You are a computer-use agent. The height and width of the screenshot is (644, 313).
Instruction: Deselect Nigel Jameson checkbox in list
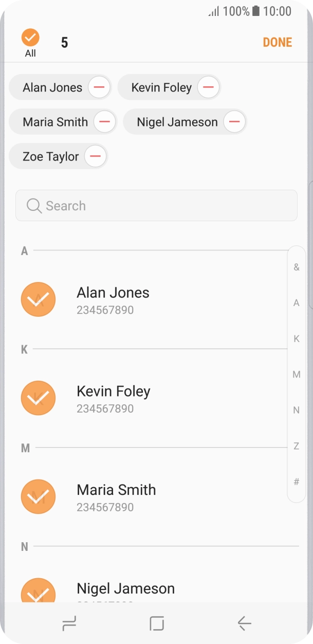pyautogui.click(x=39, y=592)
